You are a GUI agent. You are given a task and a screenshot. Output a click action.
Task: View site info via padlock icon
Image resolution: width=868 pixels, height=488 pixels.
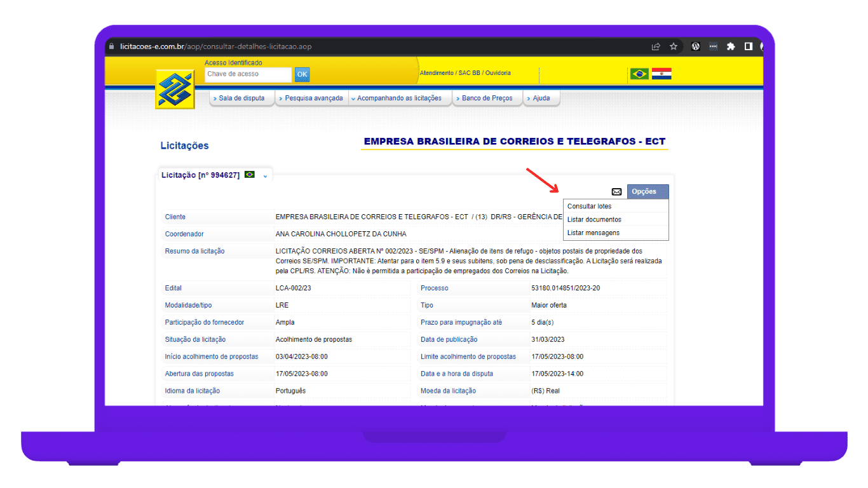(112, 46)
